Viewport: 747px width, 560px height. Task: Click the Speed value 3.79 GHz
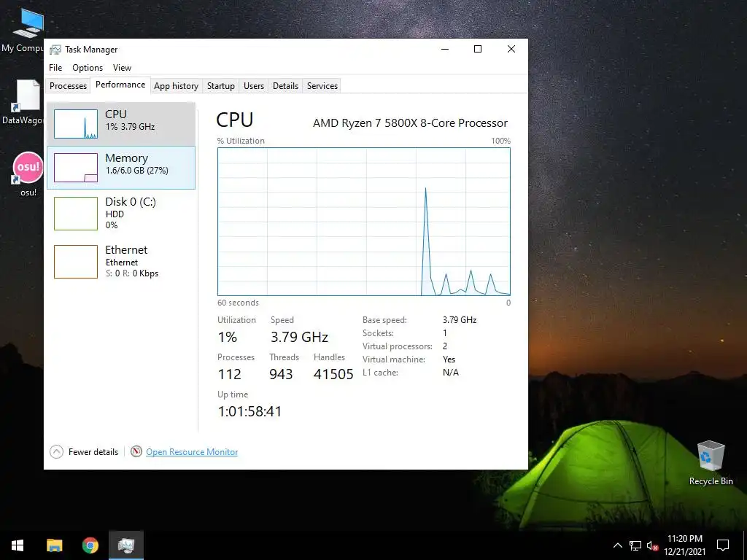(x=299, y=337)
